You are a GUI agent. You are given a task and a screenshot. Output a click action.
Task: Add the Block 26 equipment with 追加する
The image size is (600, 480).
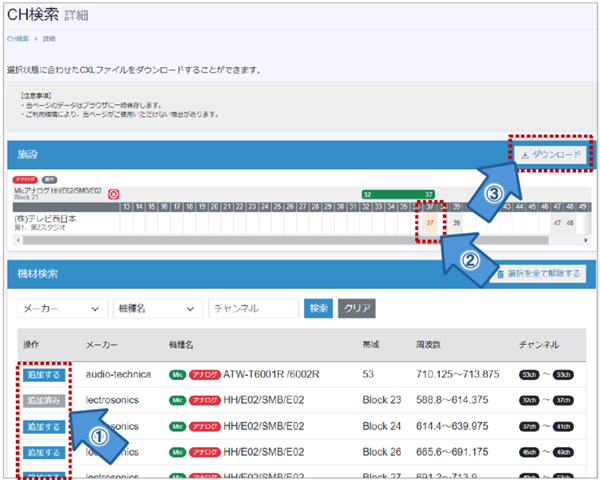coord(44,453)
